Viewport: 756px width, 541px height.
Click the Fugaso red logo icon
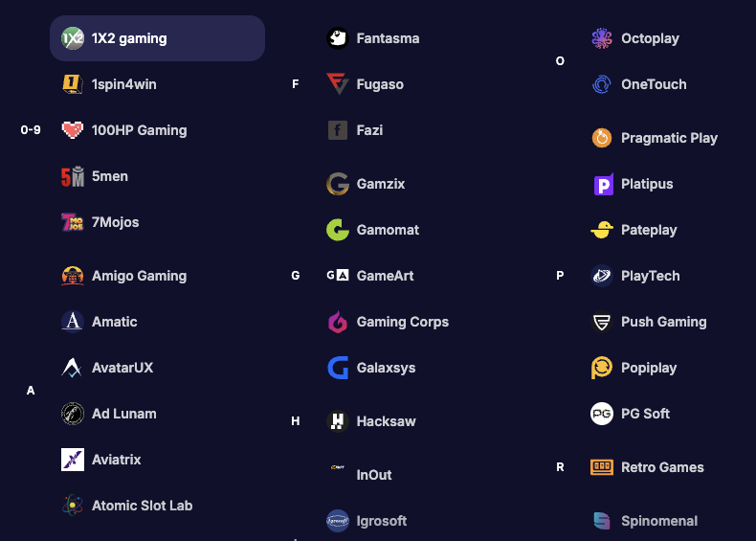[x=338, y=84]
